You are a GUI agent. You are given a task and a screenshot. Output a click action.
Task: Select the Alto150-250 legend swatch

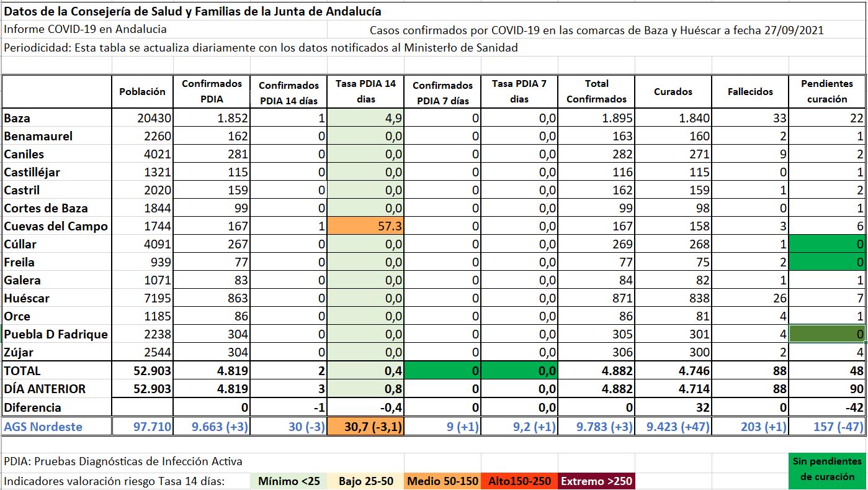pyautogui.click(x=519, y=481)
